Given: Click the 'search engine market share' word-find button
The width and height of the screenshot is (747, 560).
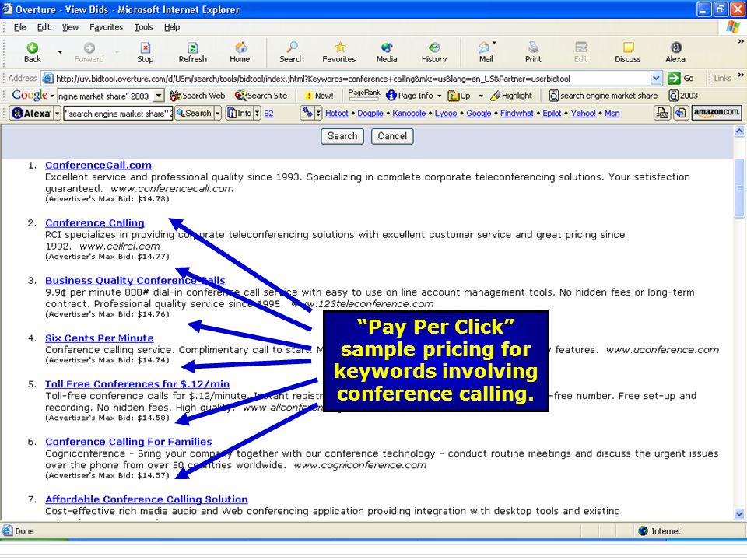Looking at the screenshot, I should pos(603,96).
